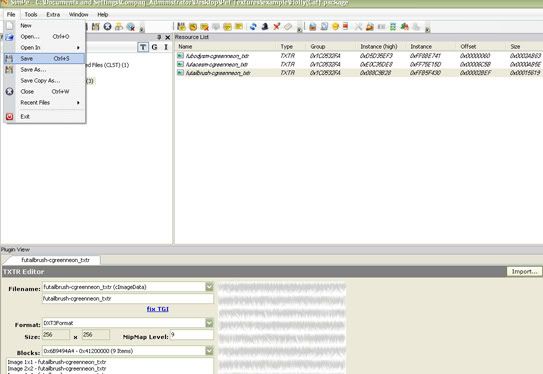Click the MipMap Level input field
The image size is (543, 374).
(x=192, y=335)
